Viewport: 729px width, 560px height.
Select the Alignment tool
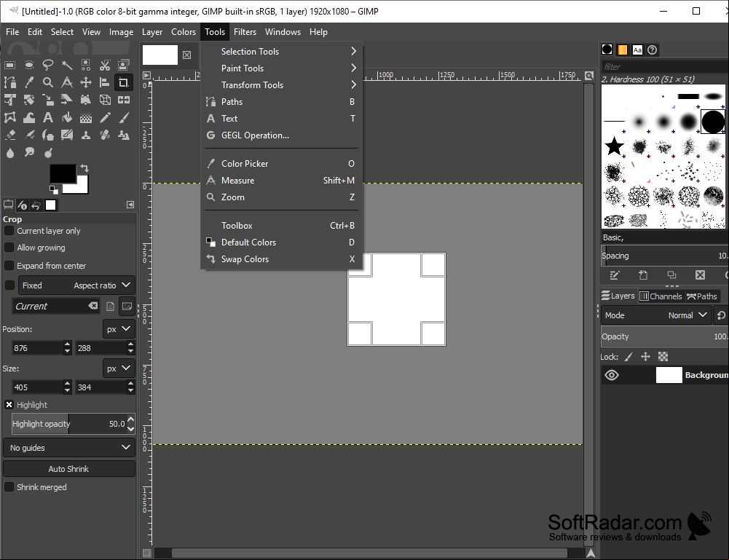(x=105, y=83)
